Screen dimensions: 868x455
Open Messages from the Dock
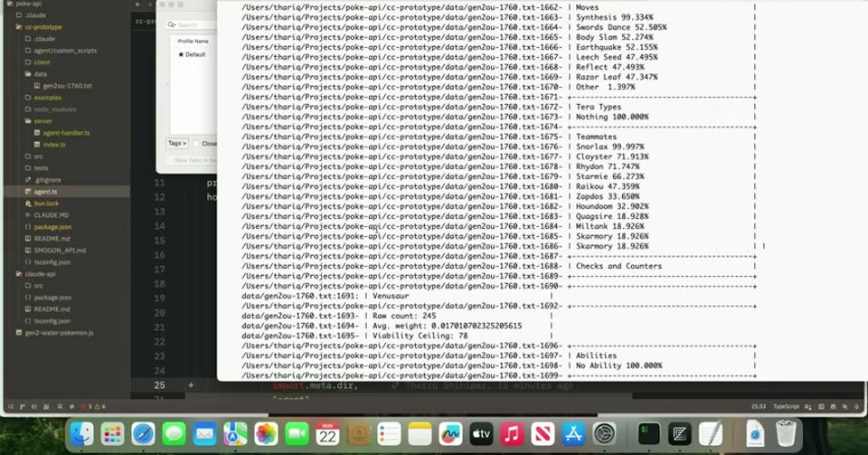pos(174,434)
